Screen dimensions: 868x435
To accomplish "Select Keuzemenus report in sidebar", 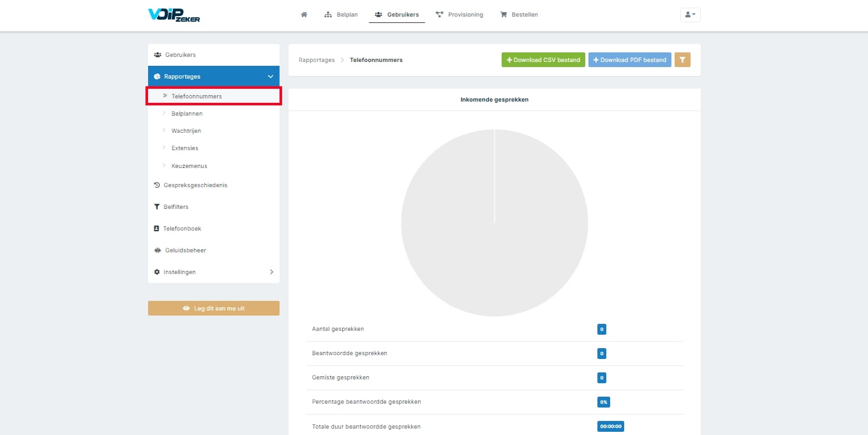I will (x=214, y=166).
